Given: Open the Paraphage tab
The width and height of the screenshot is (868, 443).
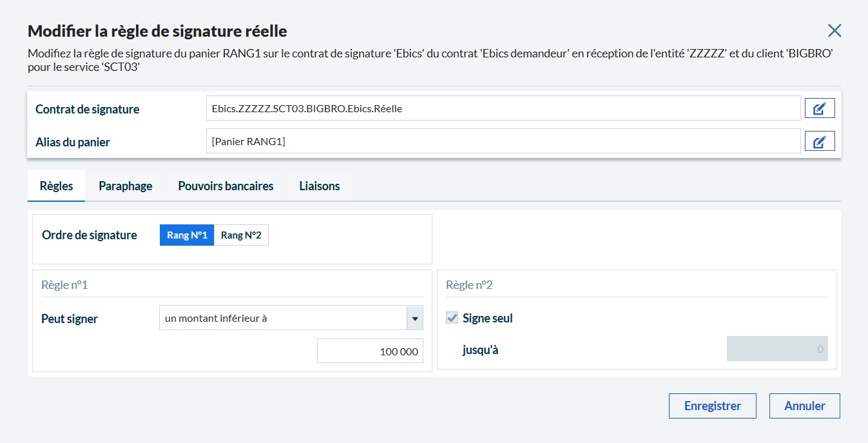Looking at the screenshot, I should (126, 186).
